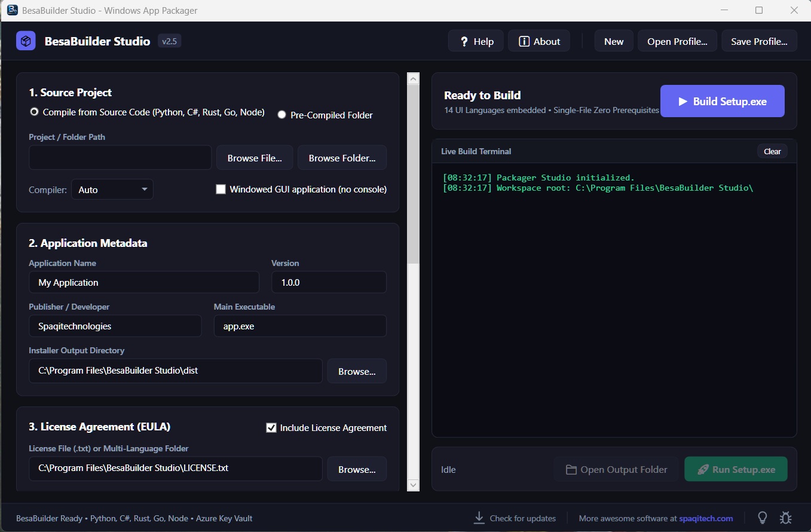This screenshot has width=811, height=532.
Task: Click the 1. Source Project heading
Action: click(70, 92)
